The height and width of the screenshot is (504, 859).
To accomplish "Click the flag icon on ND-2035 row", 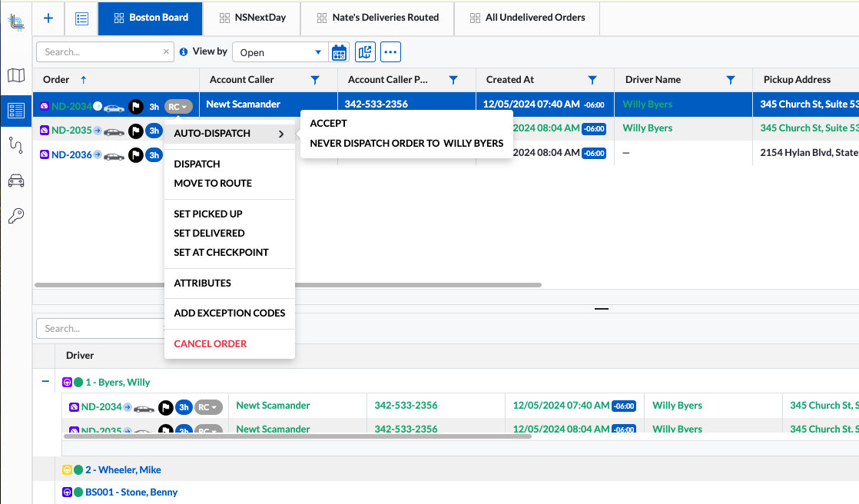I will pos(136,131).
